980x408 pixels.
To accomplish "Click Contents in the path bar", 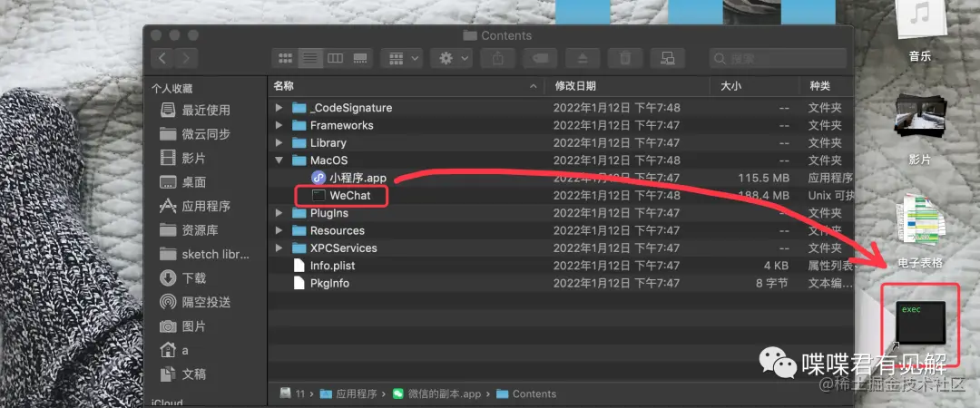I will [x=526, y=393].
